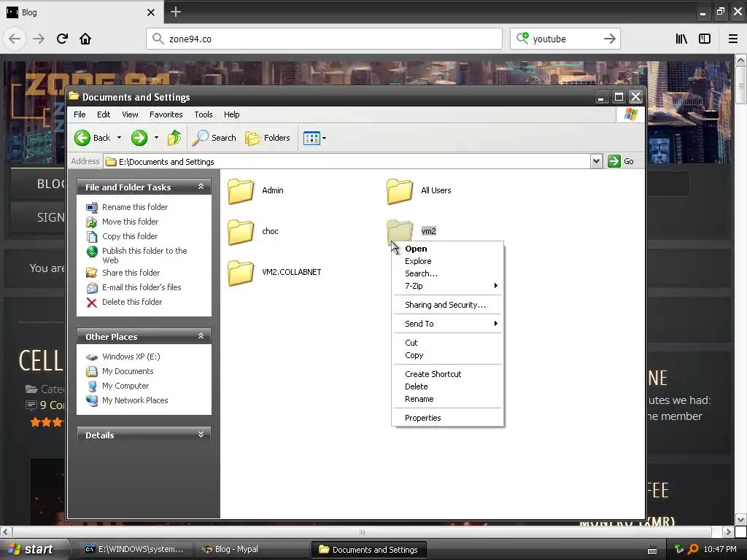Click Rename this folder task
747x560 pixels.
[x=135, y=207]
